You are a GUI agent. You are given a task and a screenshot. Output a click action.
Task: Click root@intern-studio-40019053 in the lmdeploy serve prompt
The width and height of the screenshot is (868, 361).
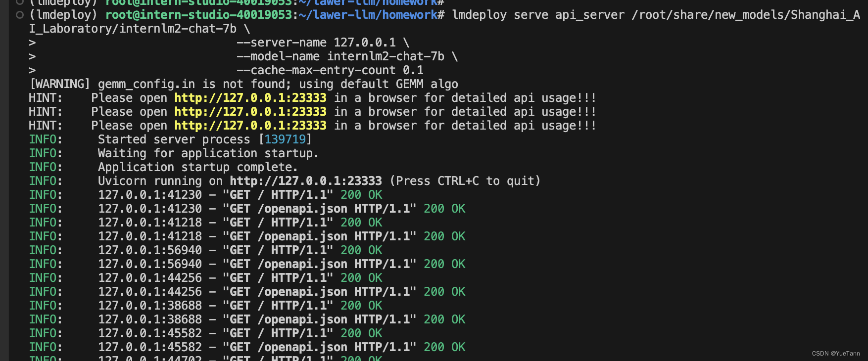pos(199,15)
